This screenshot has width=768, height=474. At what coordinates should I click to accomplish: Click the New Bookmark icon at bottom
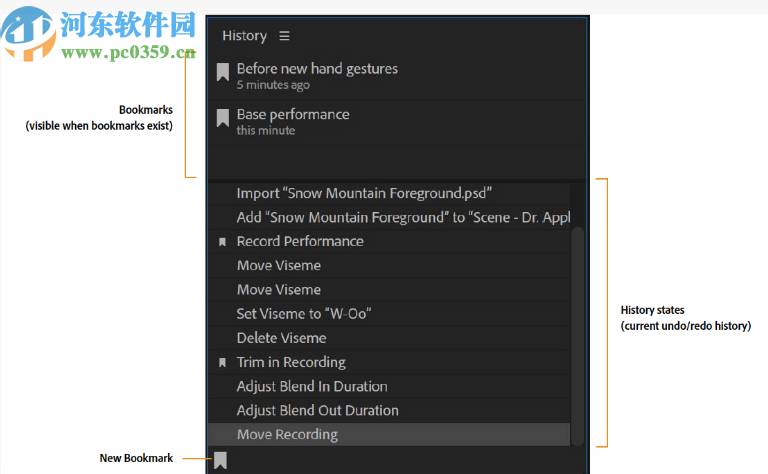221,460
